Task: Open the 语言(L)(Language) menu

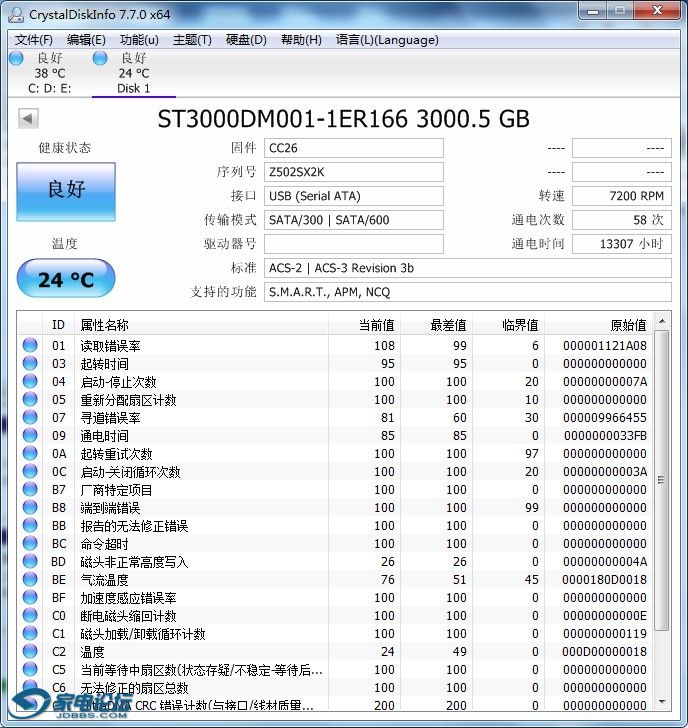Action: click(x=387, y=40)
